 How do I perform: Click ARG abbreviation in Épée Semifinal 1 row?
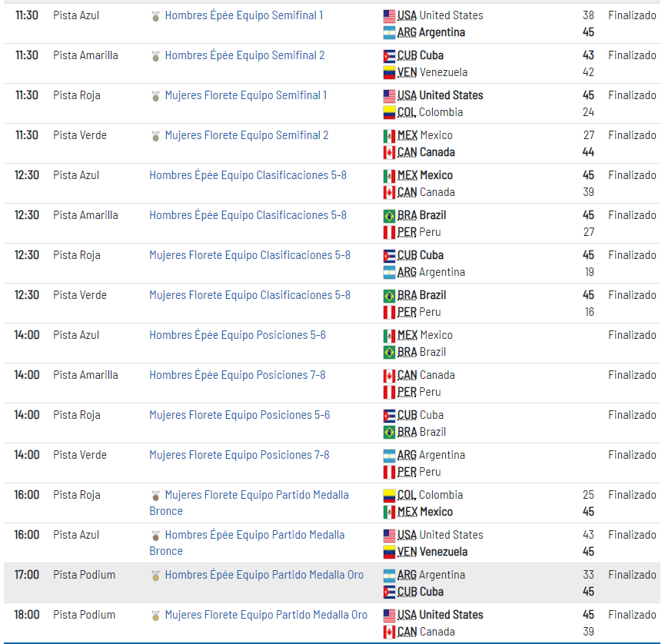pos(407,32)
